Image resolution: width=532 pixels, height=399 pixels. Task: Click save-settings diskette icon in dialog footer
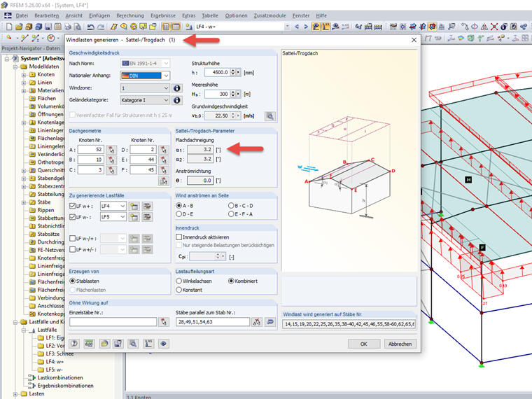coord(118,344)
